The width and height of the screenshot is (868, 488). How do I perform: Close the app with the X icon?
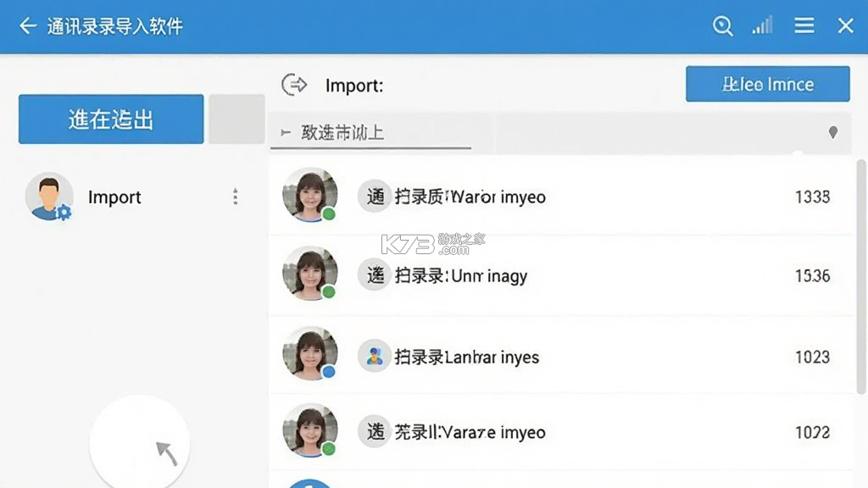click(x=845, y=25)
